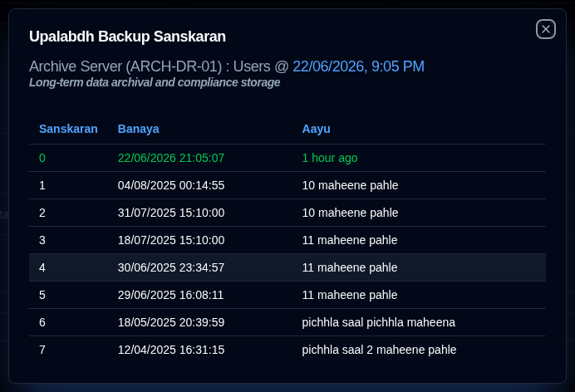The image size is (575, 392).
Task: Close the Upalabdh Backup Sanskaran dialog
Action: (x=546, y=29)
